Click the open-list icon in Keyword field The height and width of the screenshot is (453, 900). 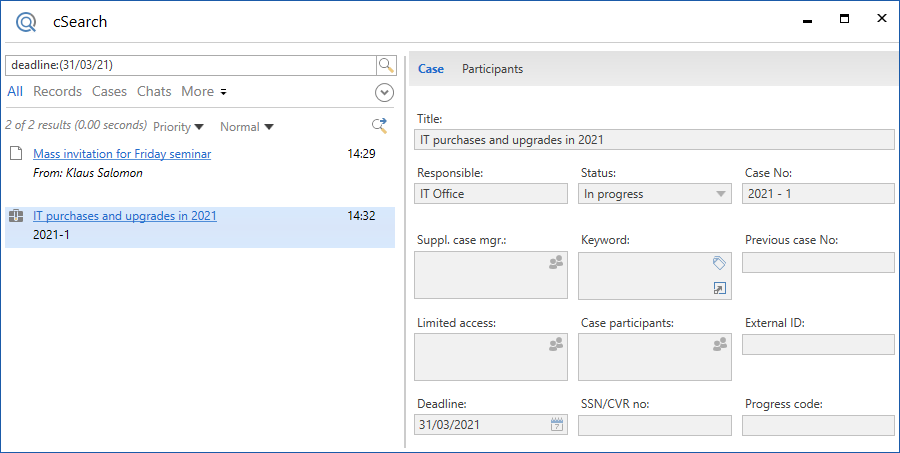click(x=720, y=288)
